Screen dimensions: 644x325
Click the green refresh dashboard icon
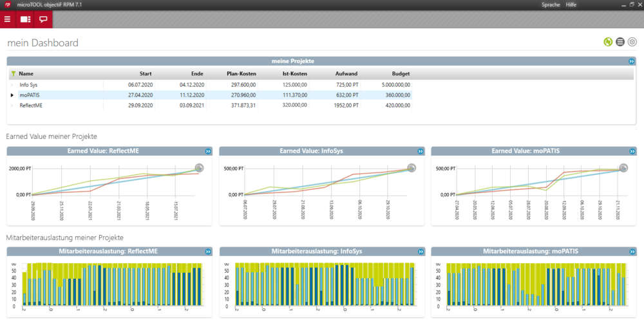pyautogui.click(x=608, y=42)
